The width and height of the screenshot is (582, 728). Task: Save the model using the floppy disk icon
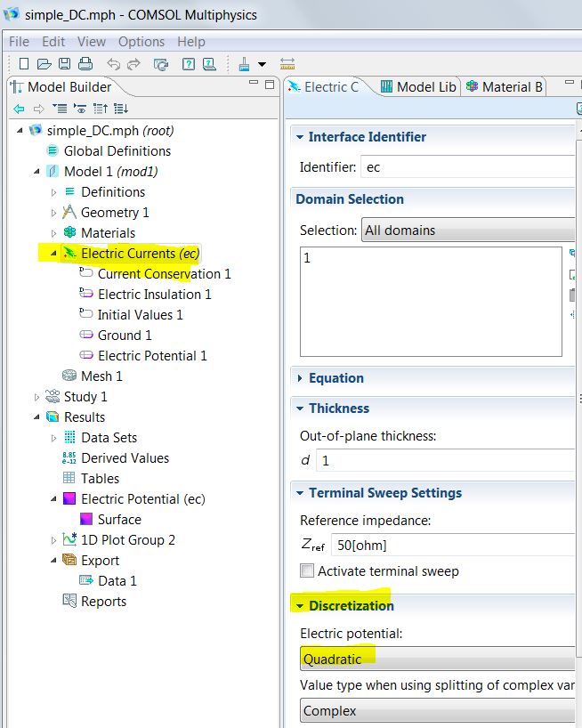point(64,64)
